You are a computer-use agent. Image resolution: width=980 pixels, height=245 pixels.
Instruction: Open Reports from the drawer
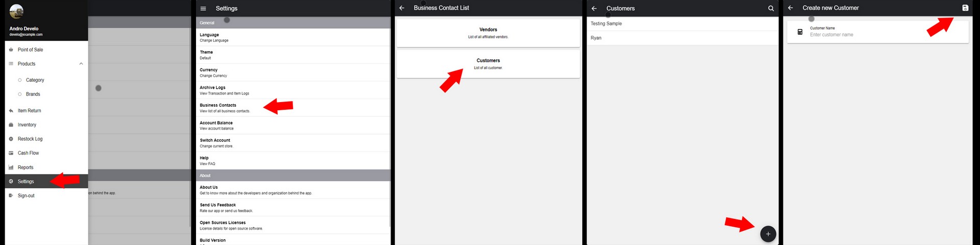pos(46,167)
